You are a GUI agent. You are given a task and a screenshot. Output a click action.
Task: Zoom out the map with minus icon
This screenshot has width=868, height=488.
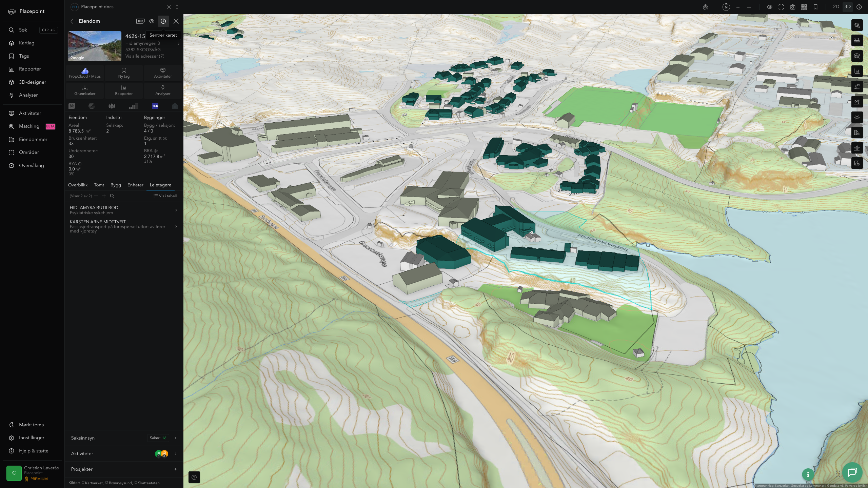click(749, 7)
